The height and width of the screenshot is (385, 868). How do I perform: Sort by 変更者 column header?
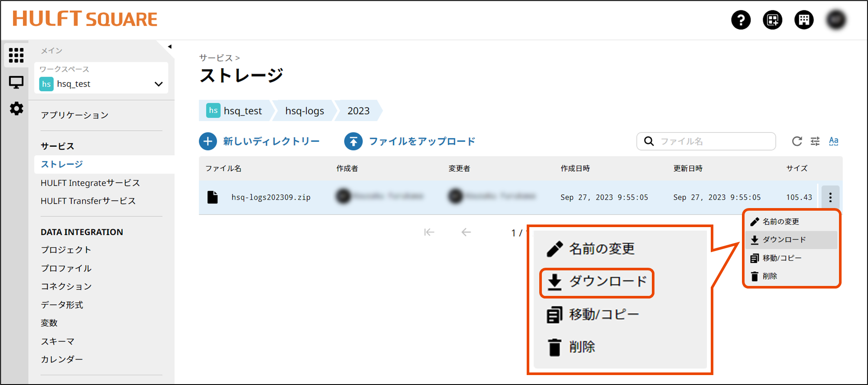(459, 168)
